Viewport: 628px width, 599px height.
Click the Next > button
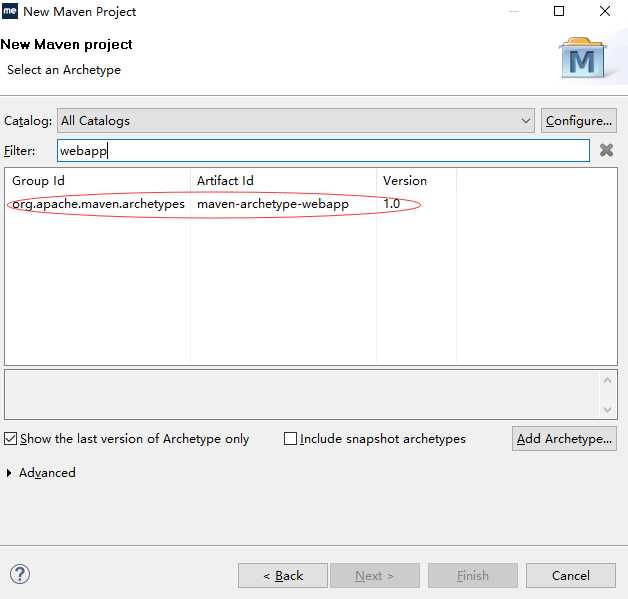(x=375, y=576)
